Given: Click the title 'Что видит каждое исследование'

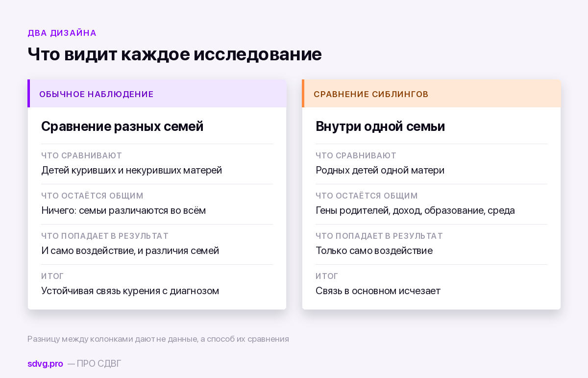Looking at the screenshot, I should [x=174, y=54].
